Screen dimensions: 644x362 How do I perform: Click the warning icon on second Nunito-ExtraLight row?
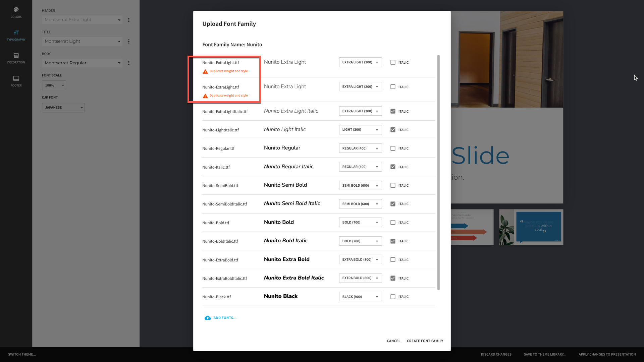coord(205,96)
